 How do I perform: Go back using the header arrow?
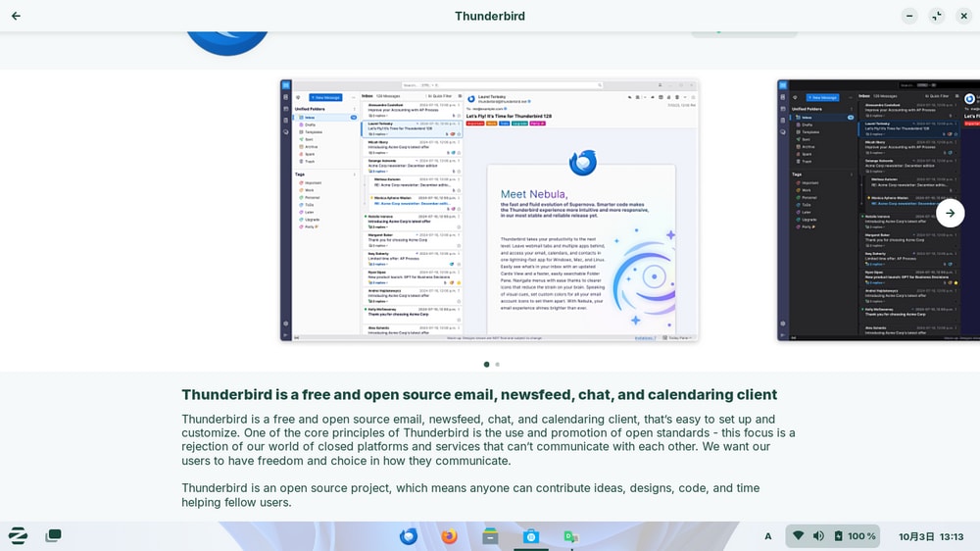tap(16, 16)
